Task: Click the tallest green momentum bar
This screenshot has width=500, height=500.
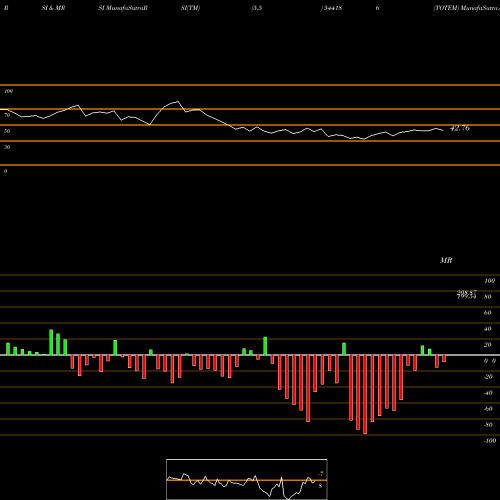Action: click(51, 342)
